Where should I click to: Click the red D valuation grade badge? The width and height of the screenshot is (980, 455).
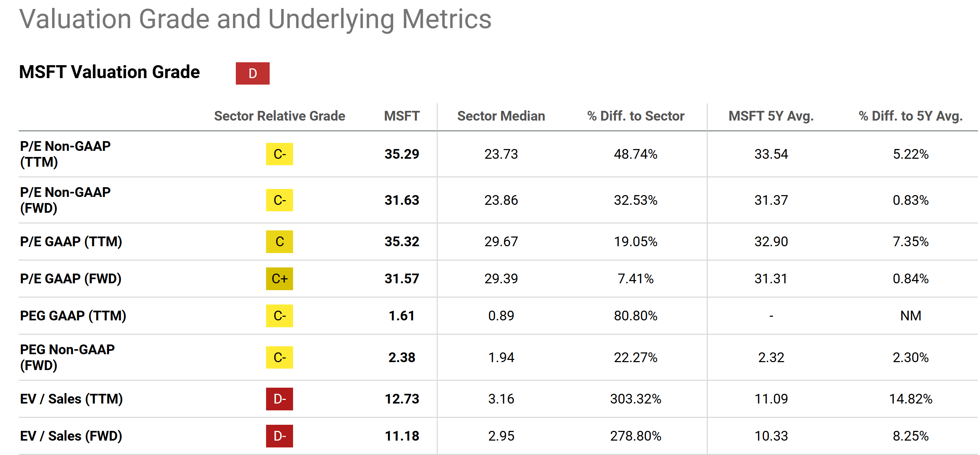pyautogui.click(x=252, y=73)
